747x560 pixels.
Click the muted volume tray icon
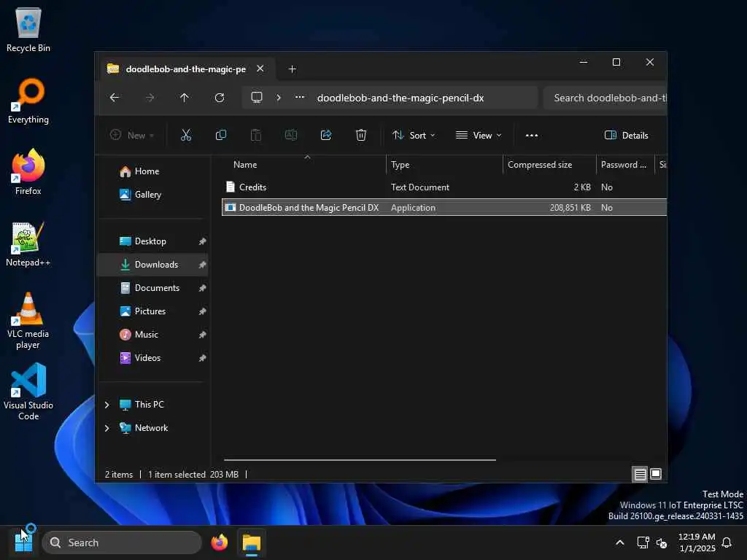661,542
